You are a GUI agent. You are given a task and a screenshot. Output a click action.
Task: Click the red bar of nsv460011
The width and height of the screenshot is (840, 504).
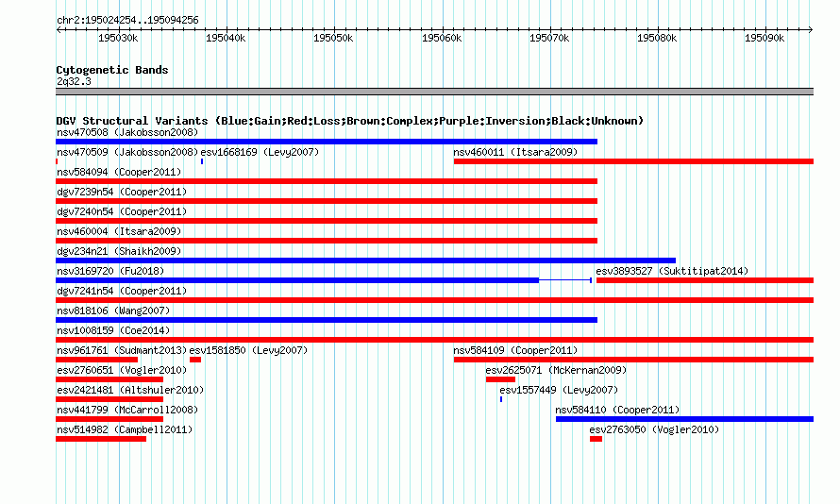pyautogui.click(x=633, y=161)
